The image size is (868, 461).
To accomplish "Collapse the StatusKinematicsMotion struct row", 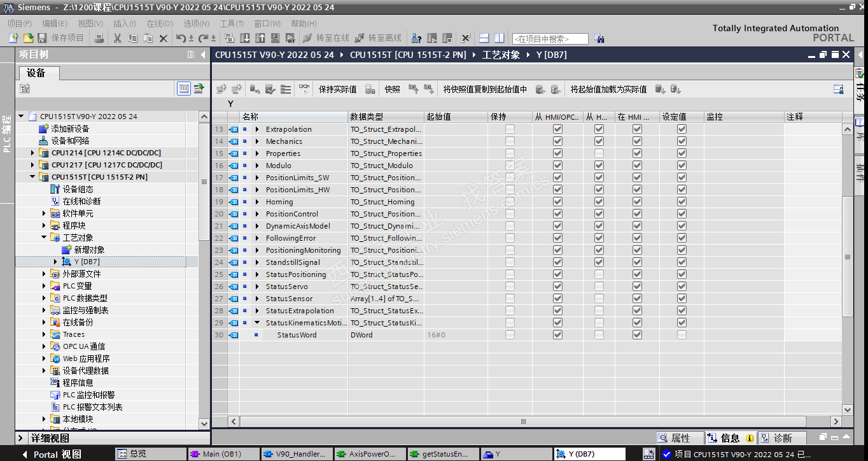I will pos(257,323).
